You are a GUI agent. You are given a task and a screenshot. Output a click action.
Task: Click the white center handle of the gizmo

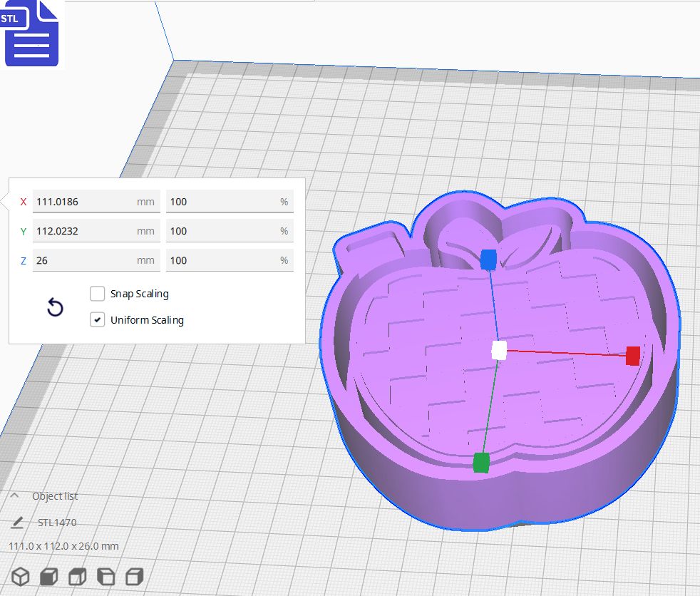(x=498, y=349)
